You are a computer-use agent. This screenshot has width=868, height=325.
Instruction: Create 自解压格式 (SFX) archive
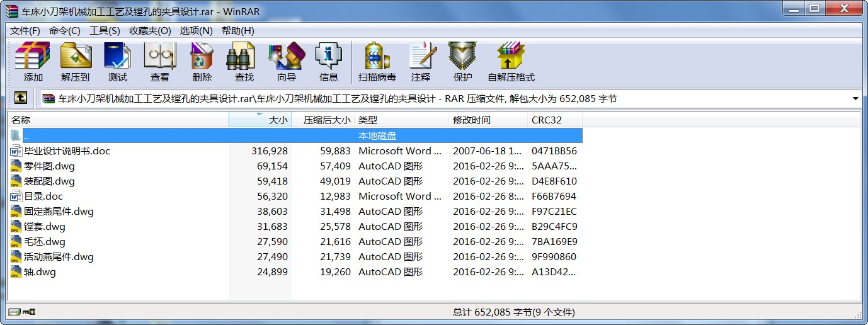[511, 62]
